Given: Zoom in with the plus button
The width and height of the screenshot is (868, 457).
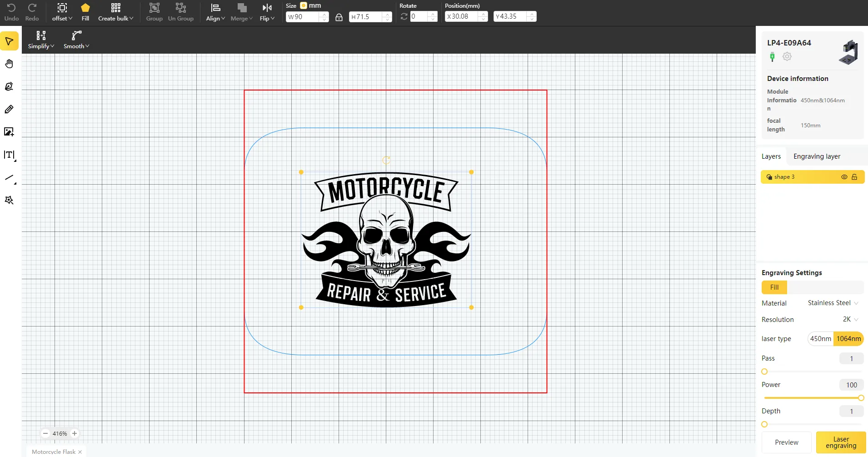Looking at the screenshot, I should tap(75, 433).
